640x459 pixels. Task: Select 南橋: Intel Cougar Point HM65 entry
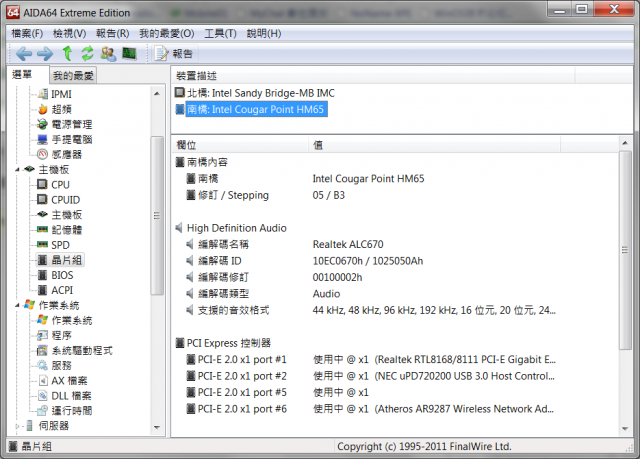point(256,110)
